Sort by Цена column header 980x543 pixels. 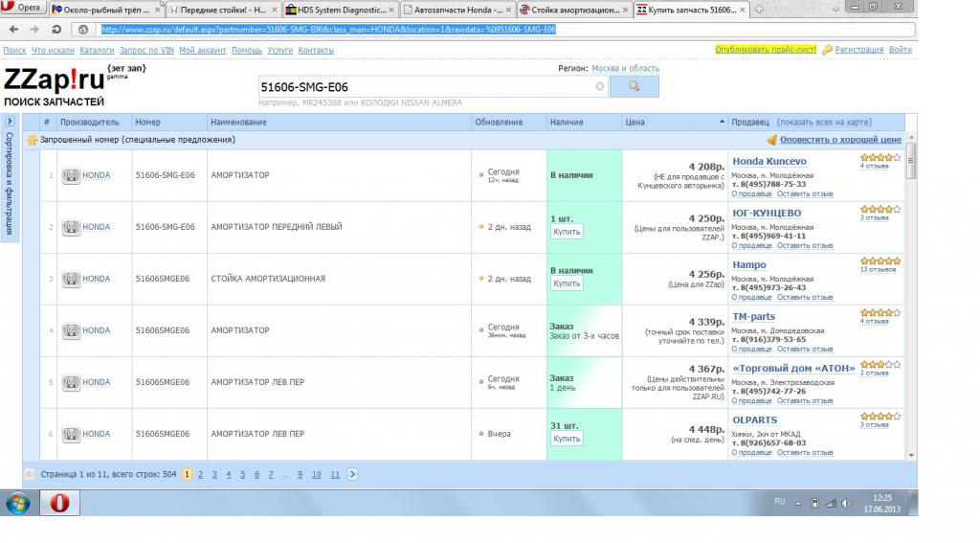pos(675,122)
